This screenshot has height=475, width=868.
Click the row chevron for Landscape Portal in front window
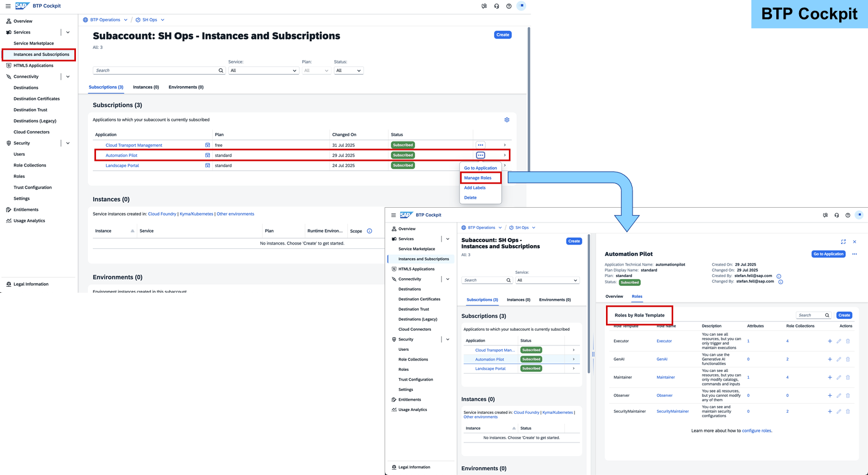[x=573, y=369]
